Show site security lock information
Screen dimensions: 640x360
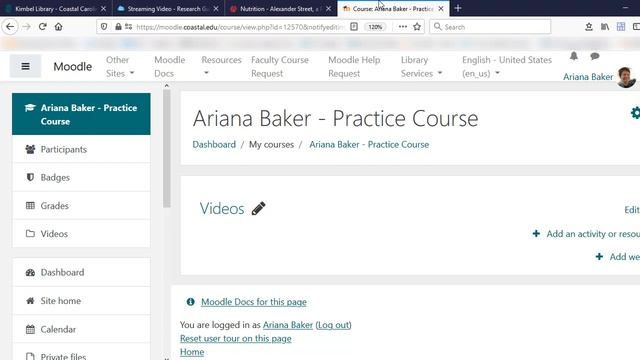tap(118, 27)
